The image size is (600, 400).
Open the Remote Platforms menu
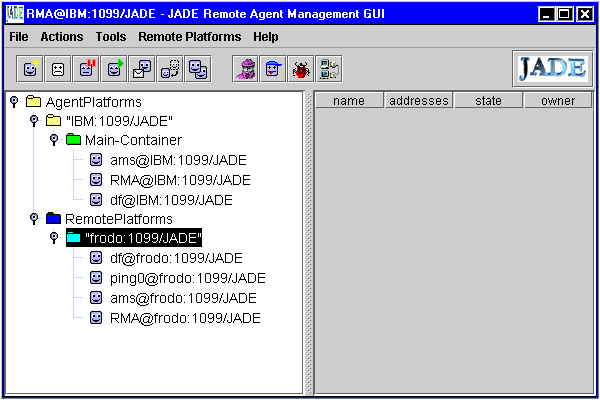pos(190,36)
